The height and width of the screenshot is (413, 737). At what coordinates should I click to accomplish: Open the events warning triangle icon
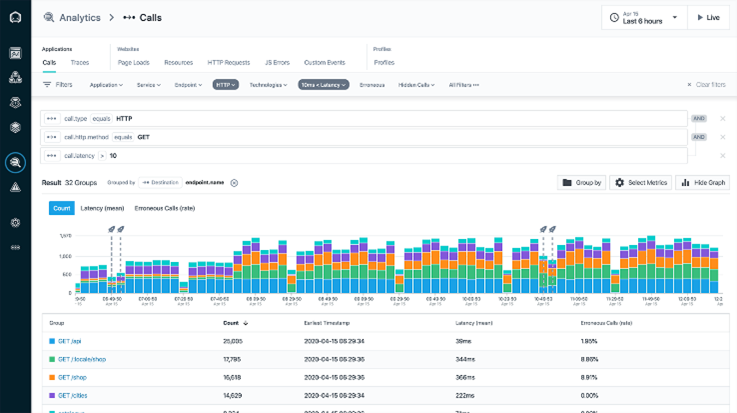point(16,187)
